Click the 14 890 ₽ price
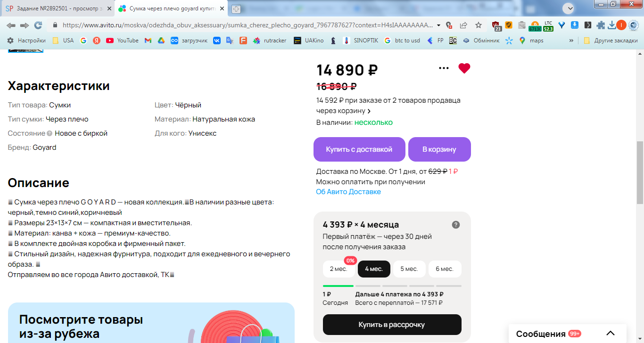The image size is (644, 343). coord(347,70)
